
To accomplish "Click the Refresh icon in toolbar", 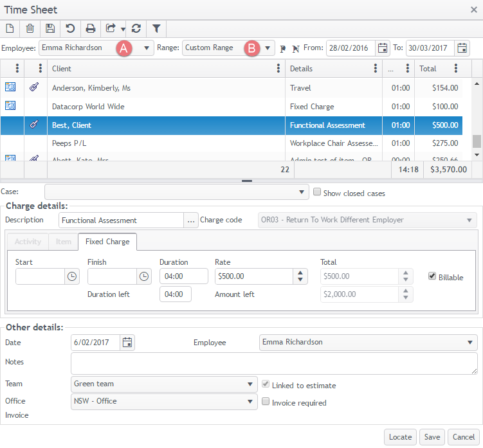I will (136, 28).
